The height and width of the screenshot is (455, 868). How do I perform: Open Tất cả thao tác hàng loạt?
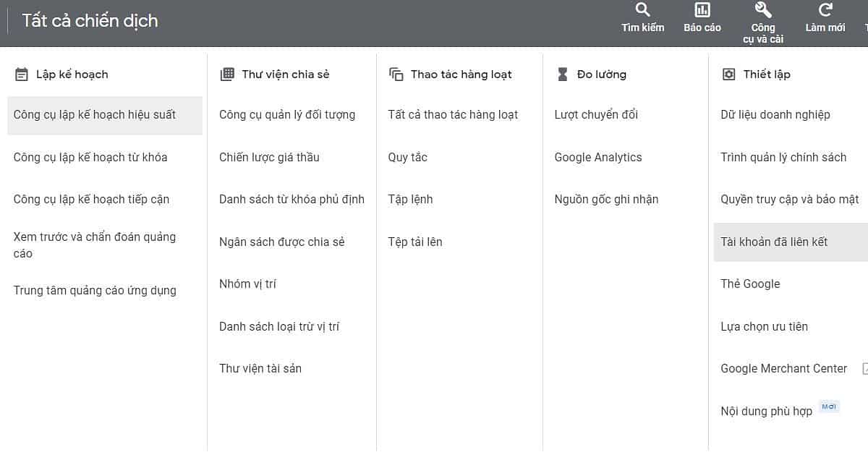[x=453, y=115]
